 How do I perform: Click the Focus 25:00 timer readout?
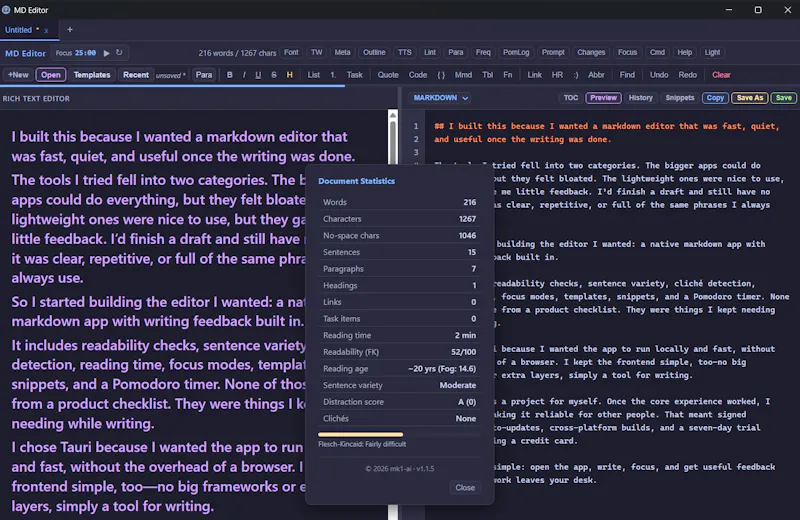tap(76, 53)
